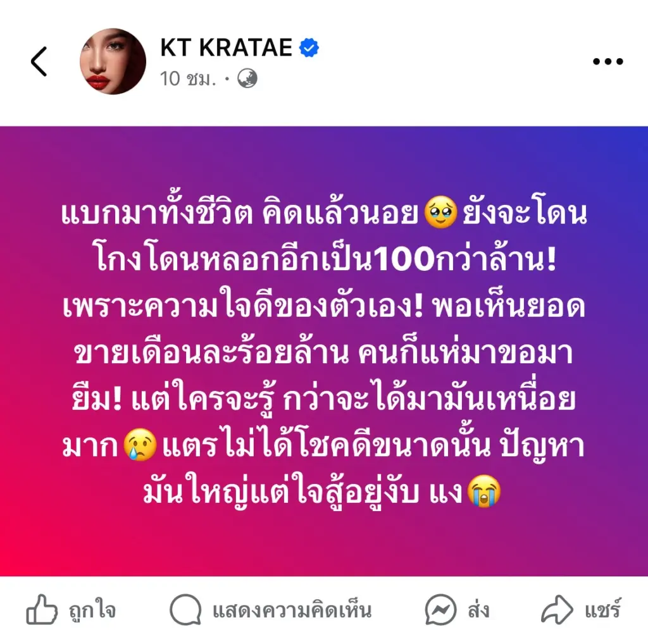Screen dimensions: 648x644
Task: Tap the แชร์ share label
Action: point(602,610)
